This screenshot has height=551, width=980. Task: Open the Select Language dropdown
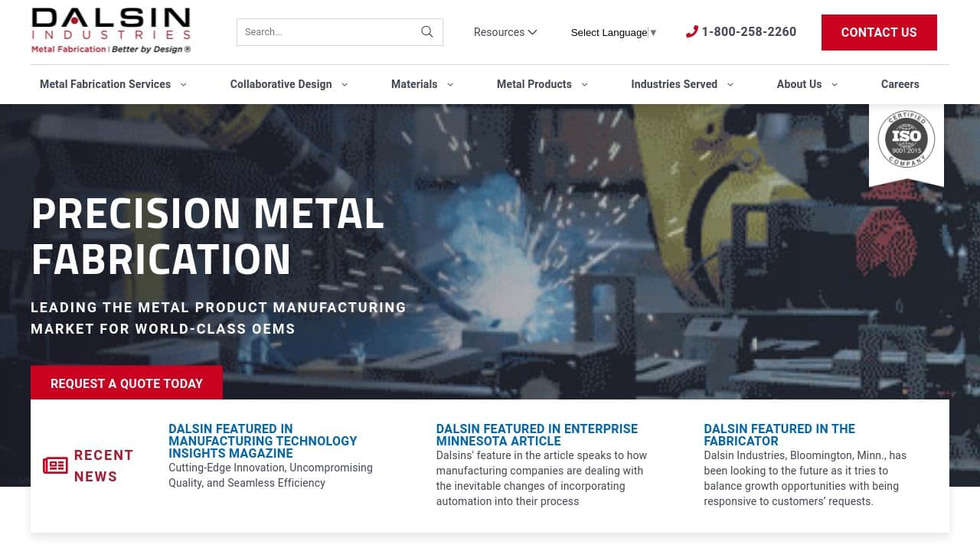[x=614, y=32]
